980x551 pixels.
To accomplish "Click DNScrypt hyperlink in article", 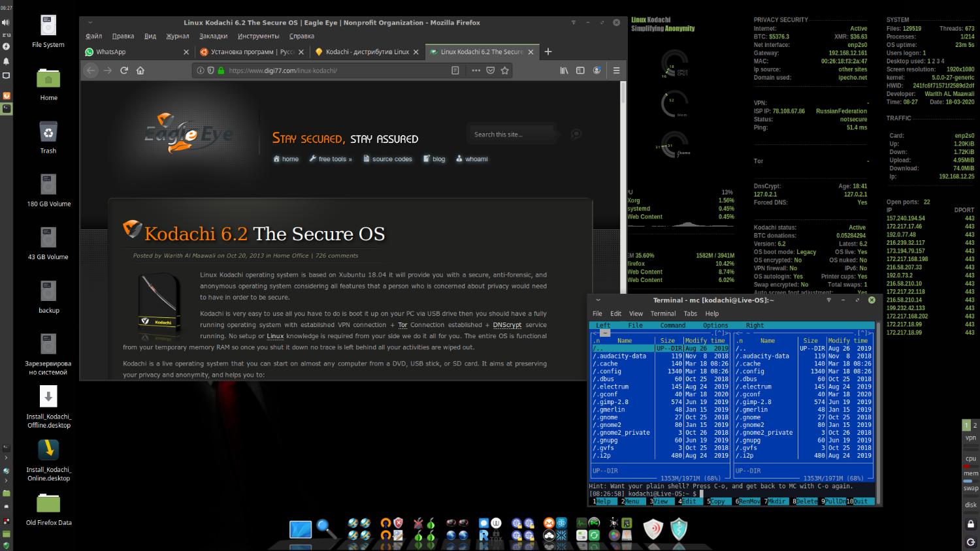I will pos(507,325).
